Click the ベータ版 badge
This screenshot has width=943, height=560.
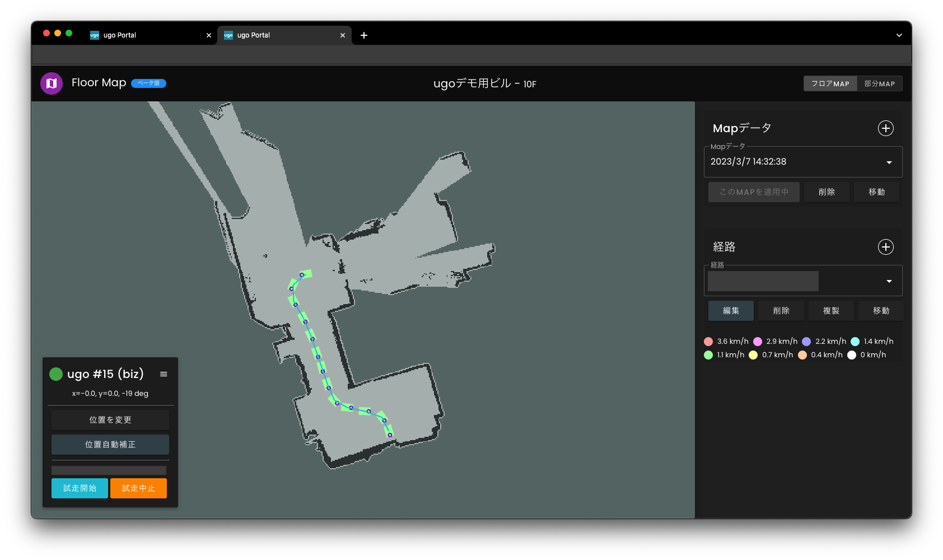point(148,83)
